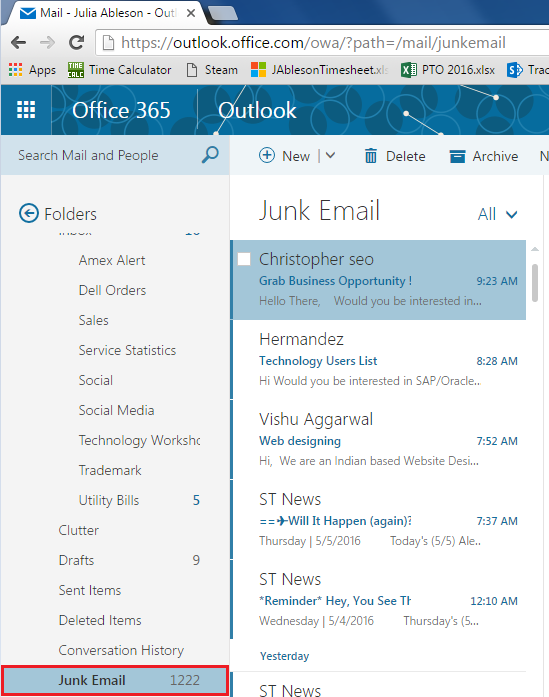Image resolution: width=549 pixels, height=697 pixels.
Task: Open the JAblesonTimesheet.xls bookmark
Action: (x=319, y=70)
